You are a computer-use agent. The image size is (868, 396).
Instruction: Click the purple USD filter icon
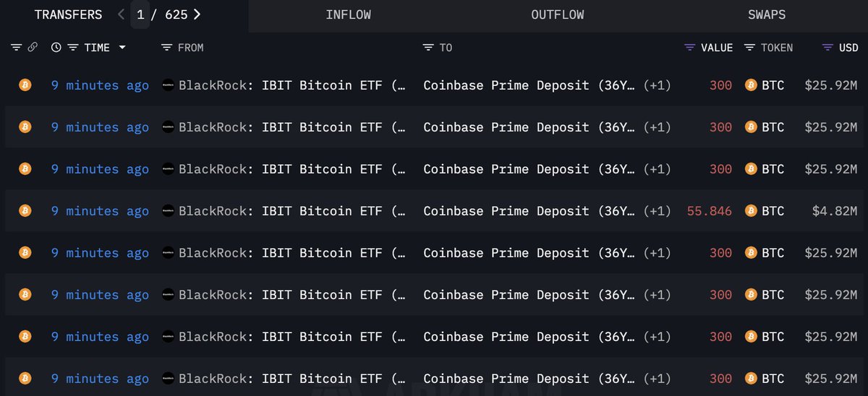[x=828, y=48]
